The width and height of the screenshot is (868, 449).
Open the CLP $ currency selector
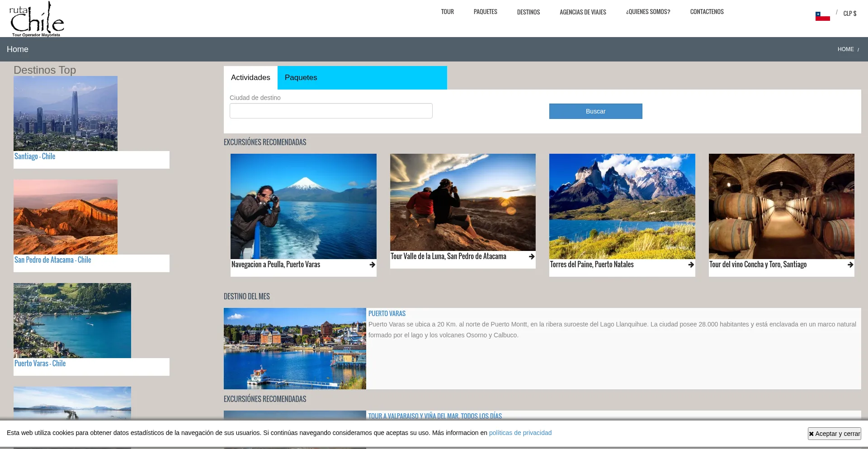tap(849, 14)
